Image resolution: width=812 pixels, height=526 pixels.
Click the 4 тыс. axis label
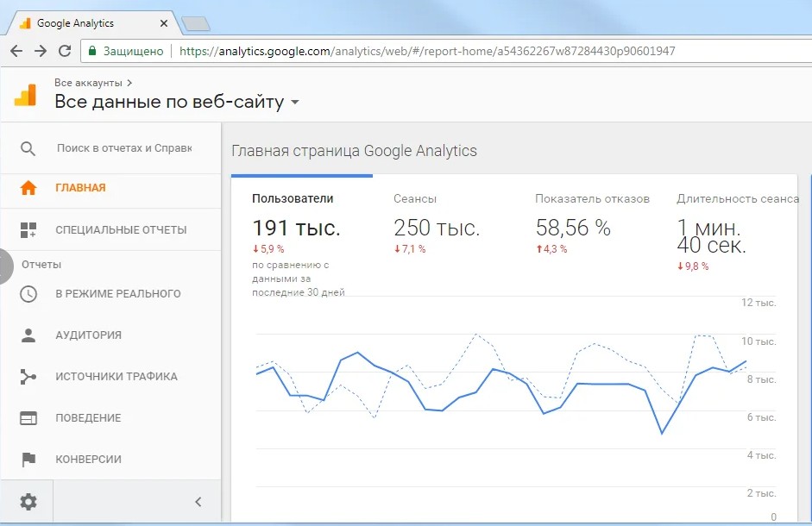point(761,455)
